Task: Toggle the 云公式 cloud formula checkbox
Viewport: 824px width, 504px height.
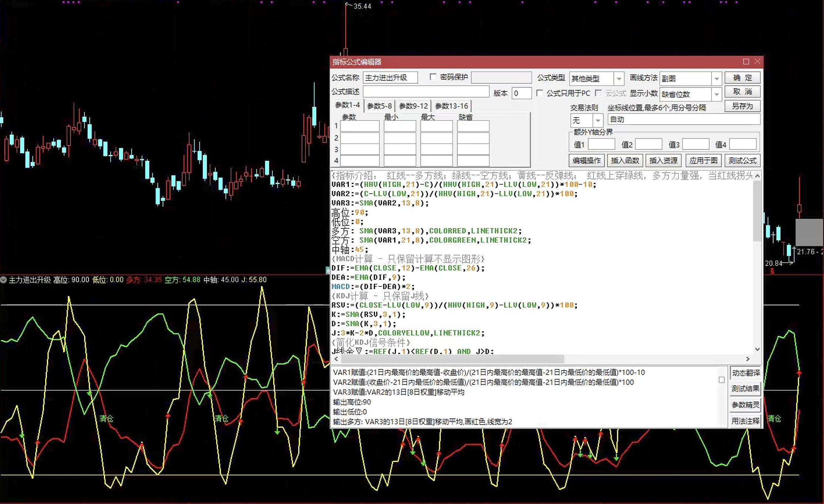Action: [598, 93]
